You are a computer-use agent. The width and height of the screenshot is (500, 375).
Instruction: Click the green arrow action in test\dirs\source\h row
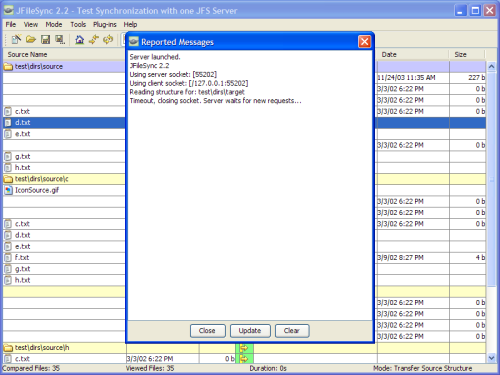(244, 348)
